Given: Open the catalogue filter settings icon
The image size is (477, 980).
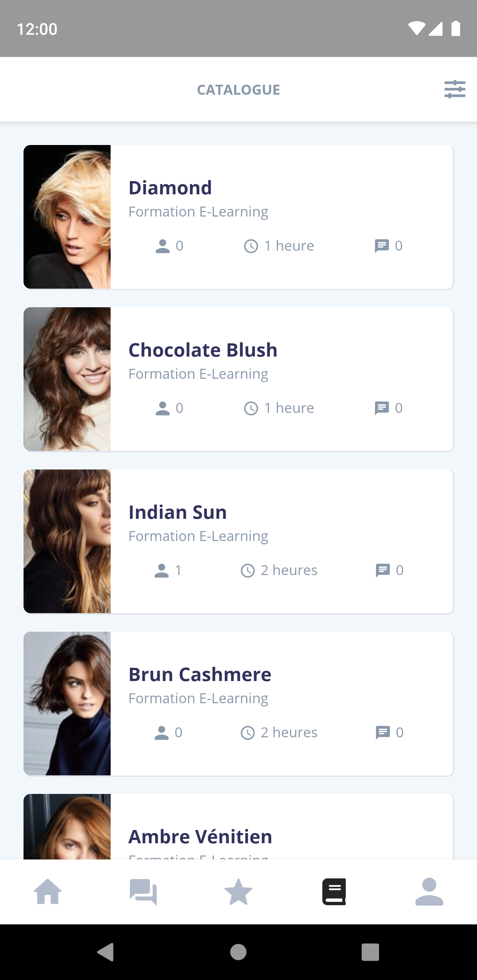Looking at the screenshot, I should pos(454,89).
